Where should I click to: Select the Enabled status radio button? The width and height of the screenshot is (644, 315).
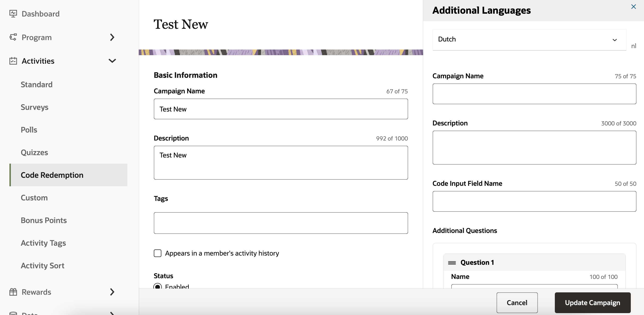point(158,286)
